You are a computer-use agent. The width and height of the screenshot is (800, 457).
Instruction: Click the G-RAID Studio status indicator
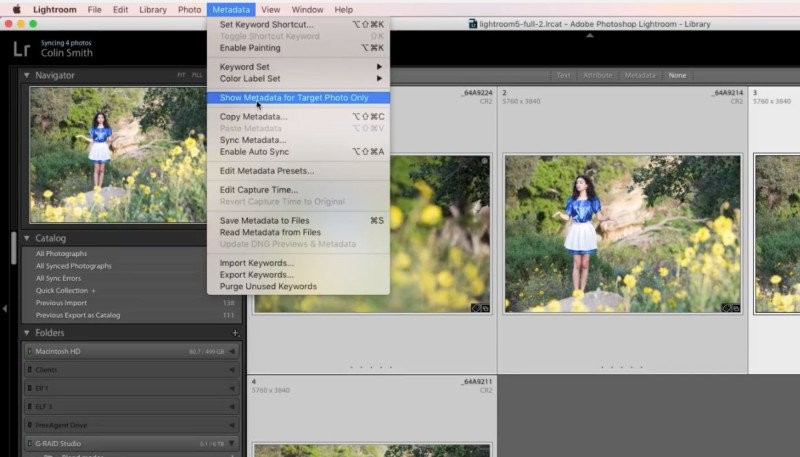point(30,443)
